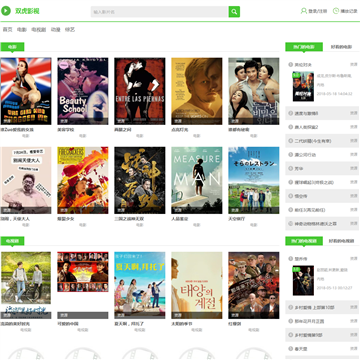The height and width of the screenshot is (360, 360).
Task: Click the green search magnifier button
Action: (x=234, y=12)
